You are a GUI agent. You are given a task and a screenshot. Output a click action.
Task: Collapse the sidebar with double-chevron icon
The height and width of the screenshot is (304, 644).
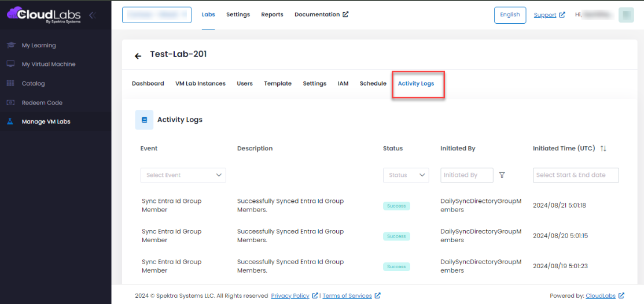93,15
